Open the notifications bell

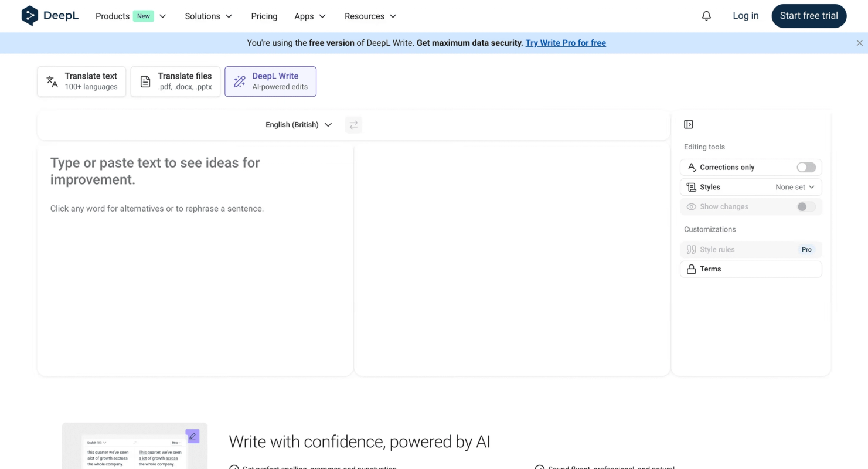tap(706, 16)
